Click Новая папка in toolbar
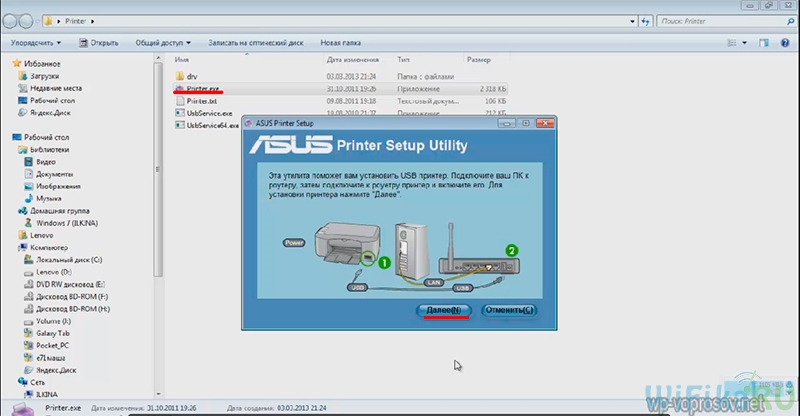This screenshot has height=416, width=800. (342, 43)
